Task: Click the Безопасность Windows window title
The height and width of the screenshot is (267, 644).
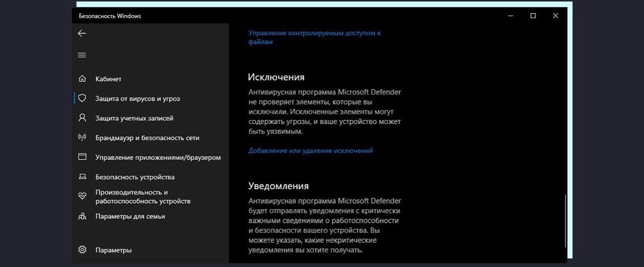Action: tap(110, 16)
